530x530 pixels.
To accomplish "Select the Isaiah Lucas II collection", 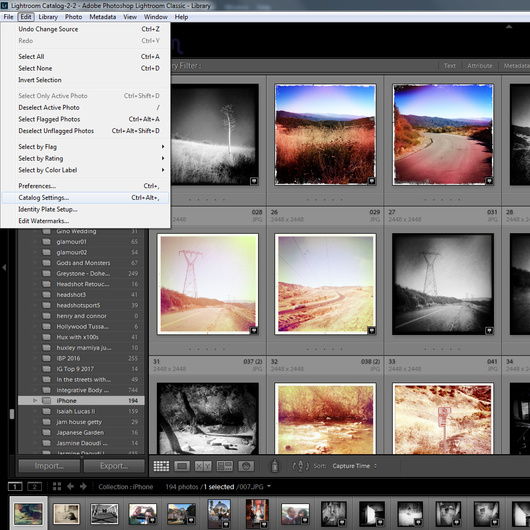I will (x=81, y=411).
